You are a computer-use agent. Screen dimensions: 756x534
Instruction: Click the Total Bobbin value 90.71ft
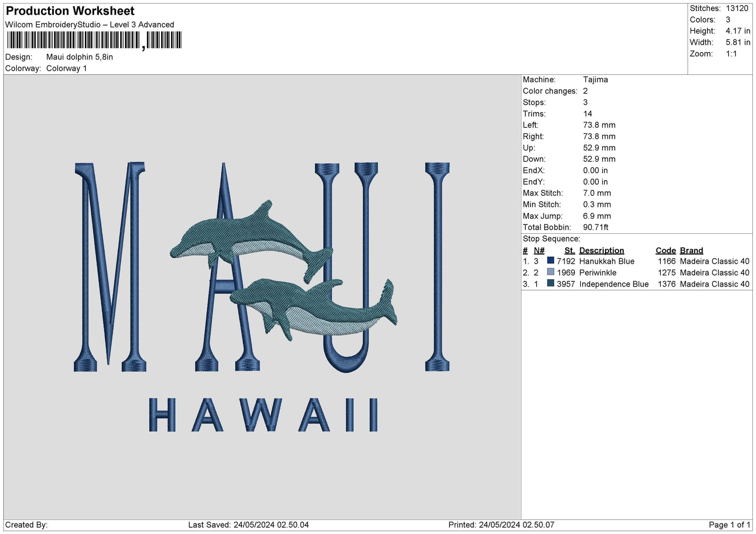click(596, 228)
